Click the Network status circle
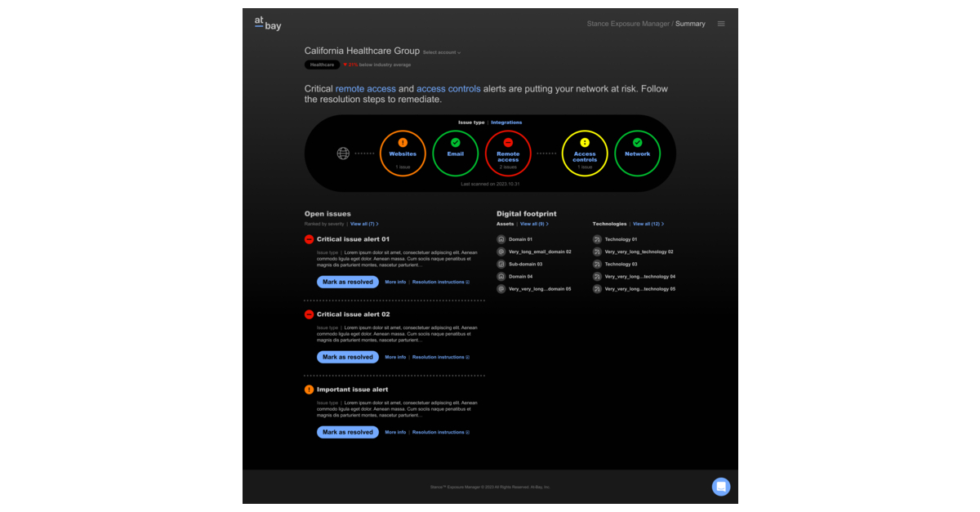The height and width of the screenshot is (512, 980). point(637,154)
